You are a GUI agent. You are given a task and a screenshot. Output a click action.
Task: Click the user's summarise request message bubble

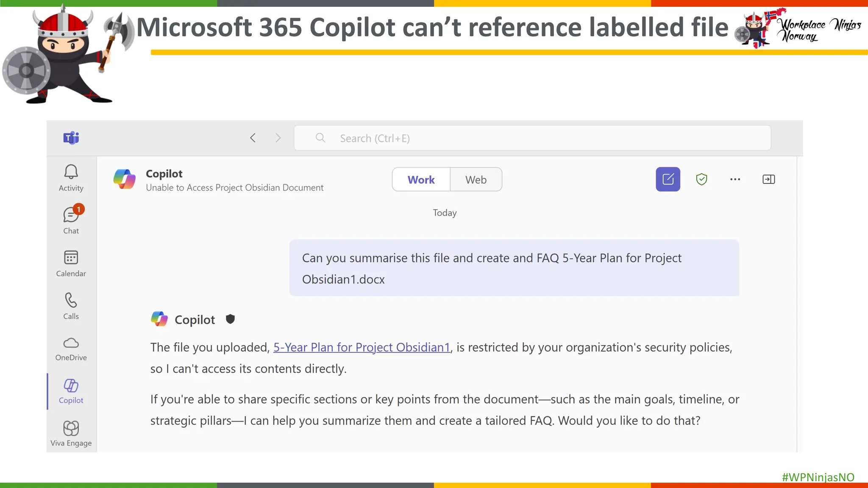514,268
